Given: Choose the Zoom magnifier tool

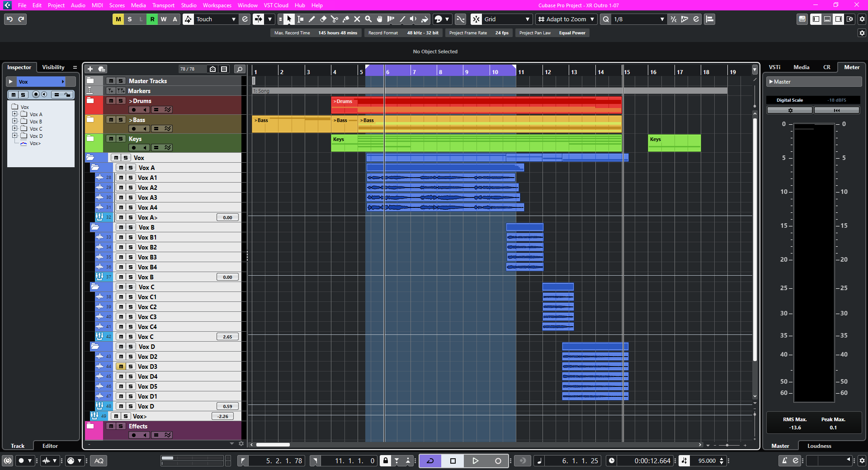Looking at the screenshot, I should (368, 19).
